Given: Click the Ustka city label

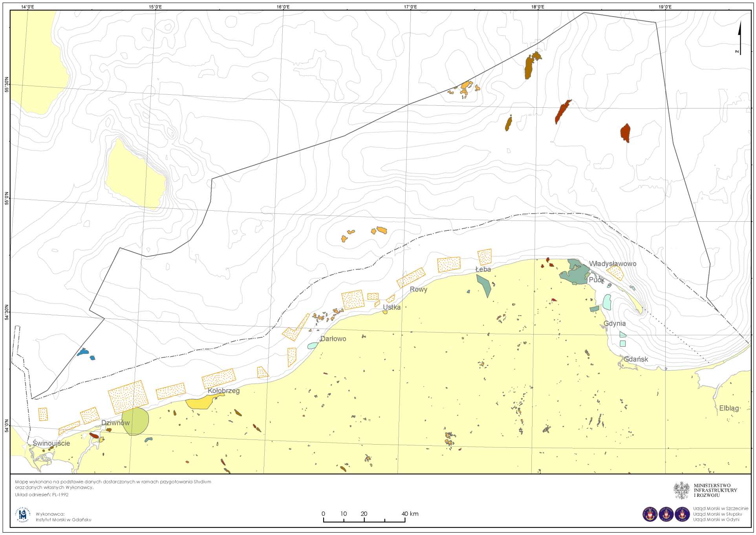Looking at the screenshot, I should point(392,307).
